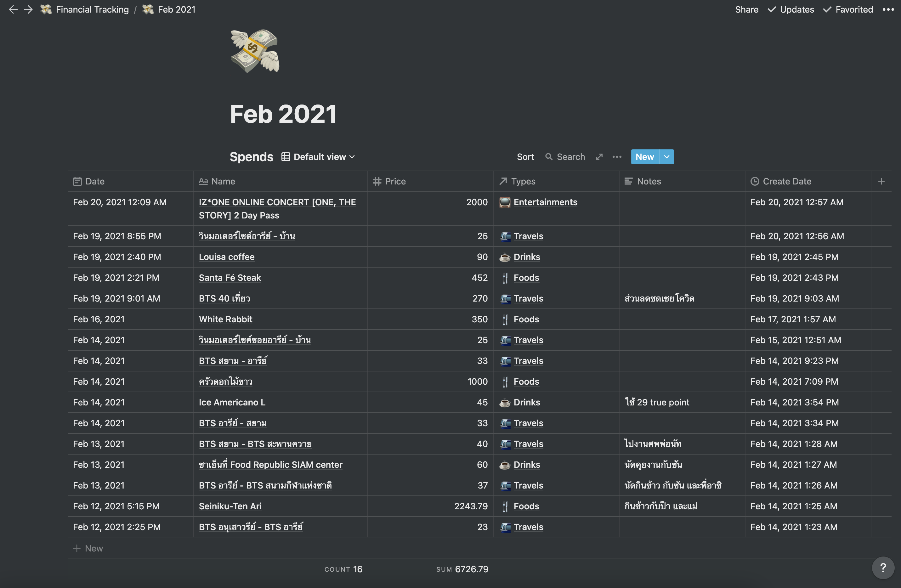Toggle the Updates notifications setting
Image resolution: width=901 pixels, height=588 pixels.
pyautogui.click(x=790, y=9)
